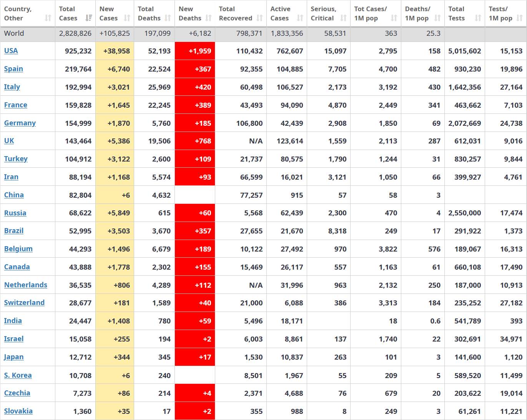Image resolution: width=527 pixels, height=420 pixels.
Task: Select the World summary row label
Action: pyautogui.click(x=14, y=33)
